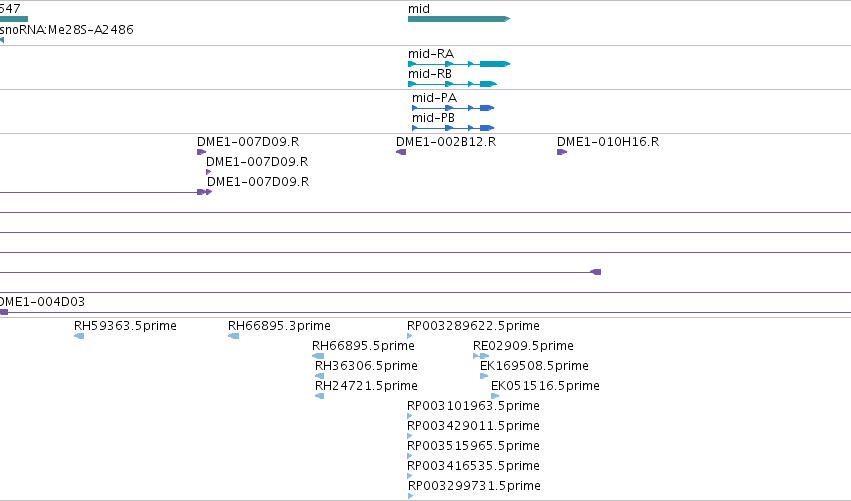Click the DME1-002B12.R arrow marker
The height and width of the screenshot is (501, 851).
click(x=401, y=152)
